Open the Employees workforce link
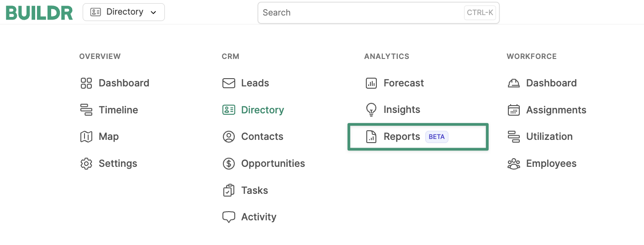 point(542,164)
